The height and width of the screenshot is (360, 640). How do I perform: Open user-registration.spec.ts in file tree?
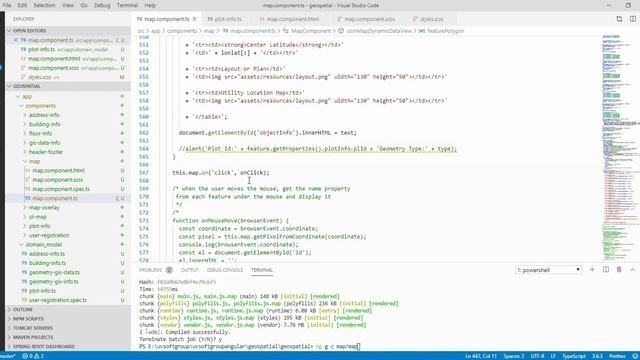click(x=58, y=300)
